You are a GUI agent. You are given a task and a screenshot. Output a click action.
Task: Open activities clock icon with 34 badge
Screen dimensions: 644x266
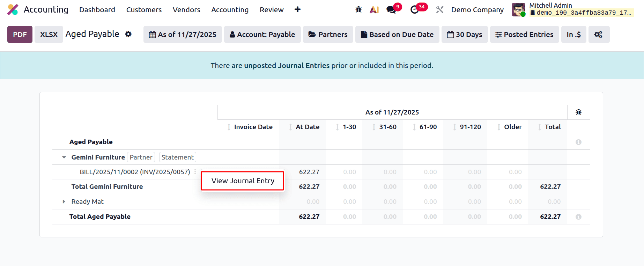tap(415, 10)
